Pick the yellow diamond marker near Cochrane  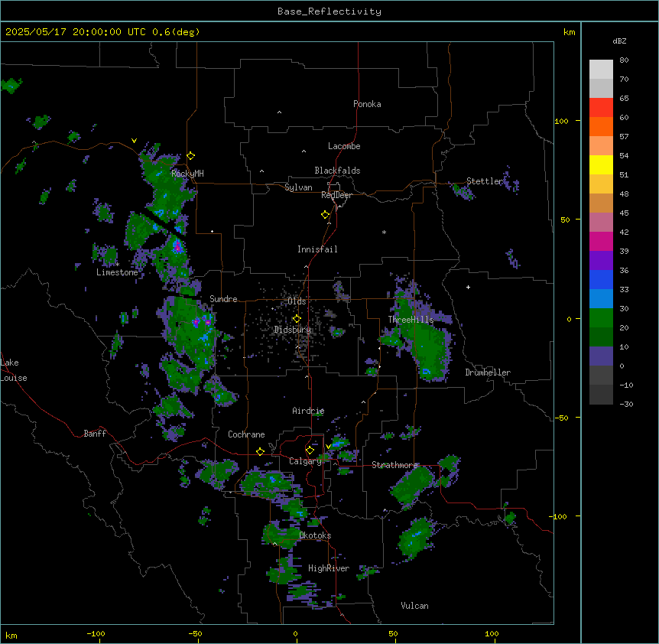click(x=260, y=451)
